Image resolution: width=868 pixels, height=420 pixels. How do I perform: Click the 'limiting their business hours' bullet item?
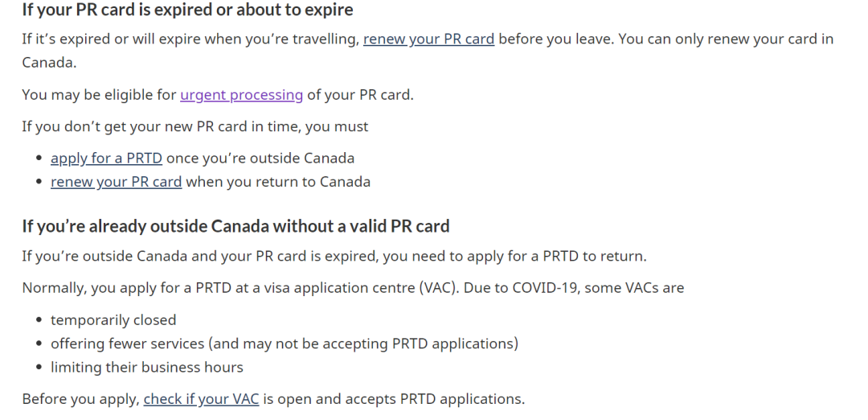147,368
